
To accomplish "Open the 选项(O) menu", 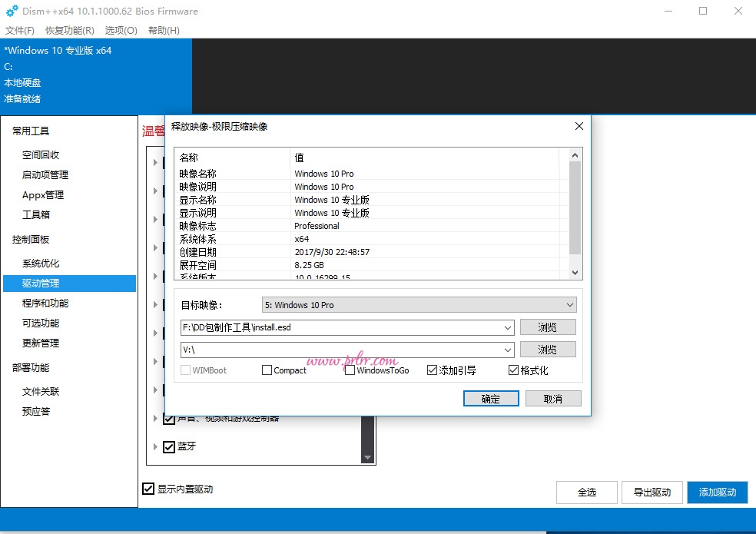I will 121,31.
